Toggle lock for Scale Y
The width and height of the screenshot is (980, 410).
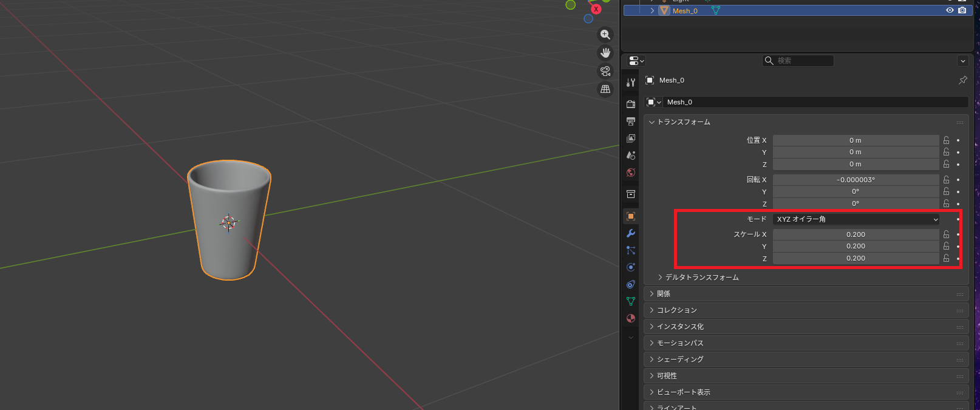click(x=946, y=246)
